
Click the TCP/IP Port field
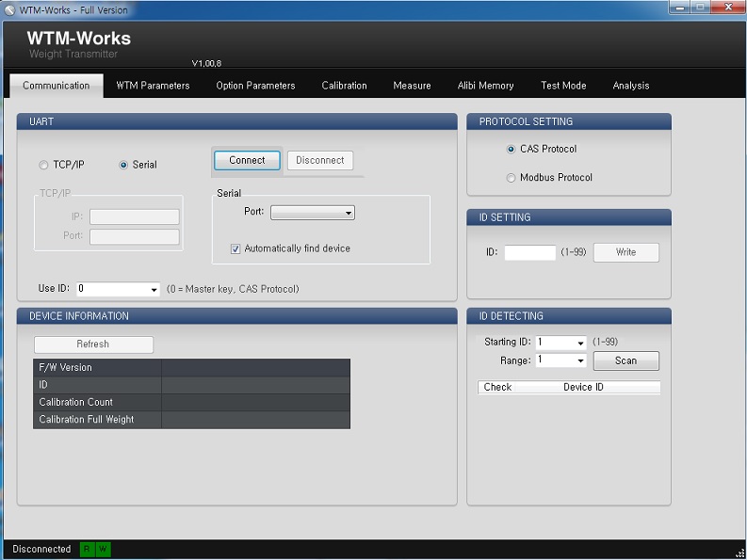pos(135,236)
